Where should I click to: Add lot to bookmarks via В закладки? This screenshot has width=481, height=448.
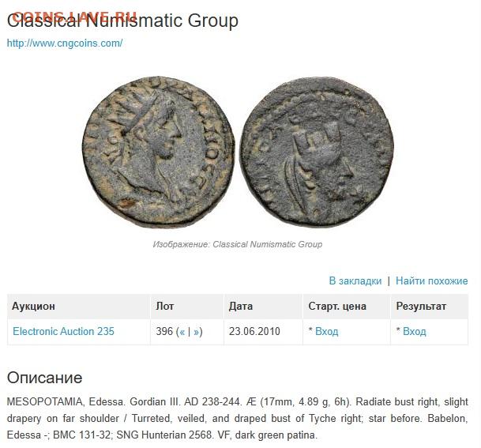coord(355,280)
